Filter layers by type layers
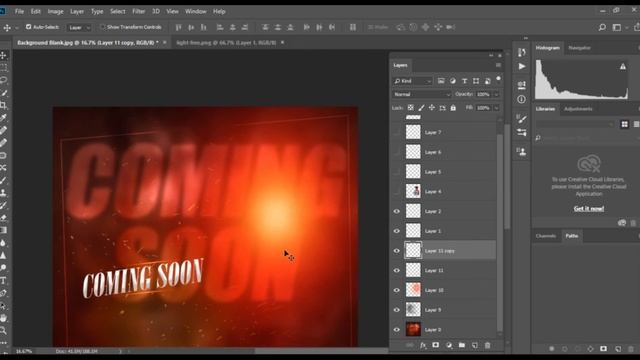640x360 pixels. click(464, 81)
